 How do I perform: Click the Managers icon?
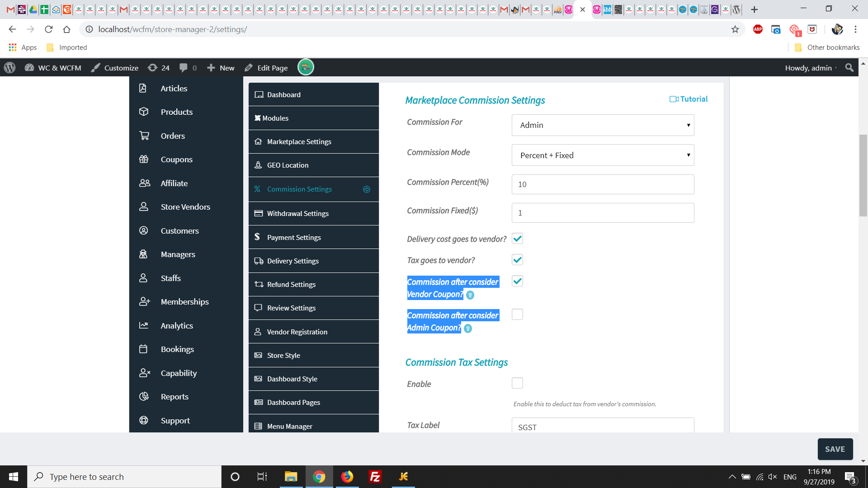[x=143, y=254]
